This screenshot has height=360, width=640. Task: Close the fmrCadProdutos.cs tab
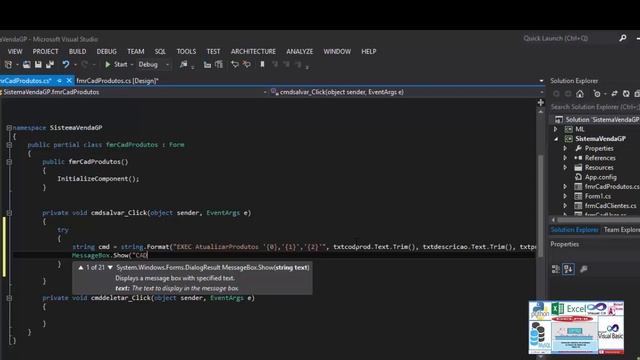click(69, 81)
